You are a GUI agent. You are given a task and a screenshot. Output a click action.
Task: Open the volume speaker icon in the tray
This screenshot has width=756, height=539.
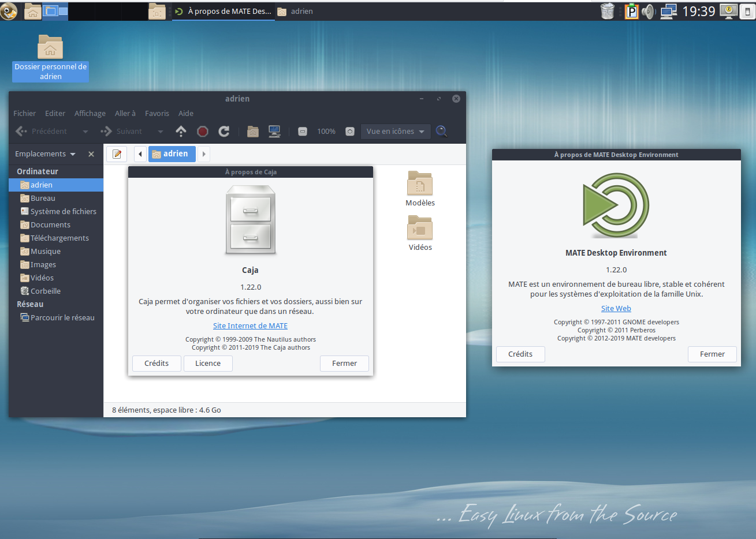649,11
